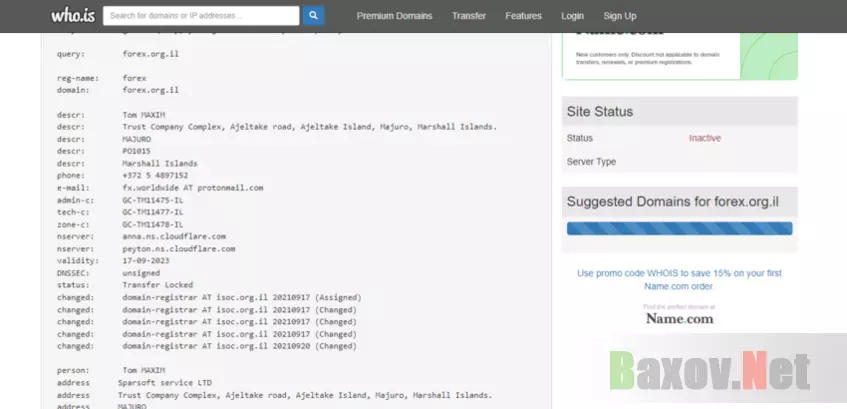The image size is (847, 409).
Task: Open the Login link
Action: pos(572,16)
